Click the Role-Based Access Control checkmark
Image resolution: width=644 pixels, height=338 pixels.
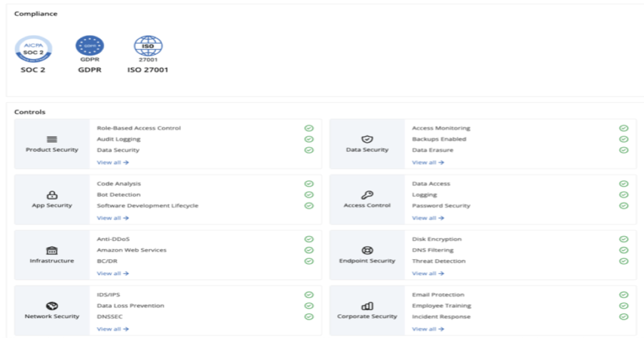pos(309,128)
